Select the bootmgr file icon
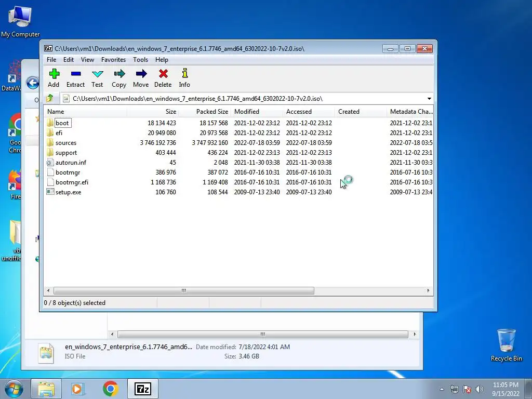Viewport: 532px width, 399px height. (50, 172)
